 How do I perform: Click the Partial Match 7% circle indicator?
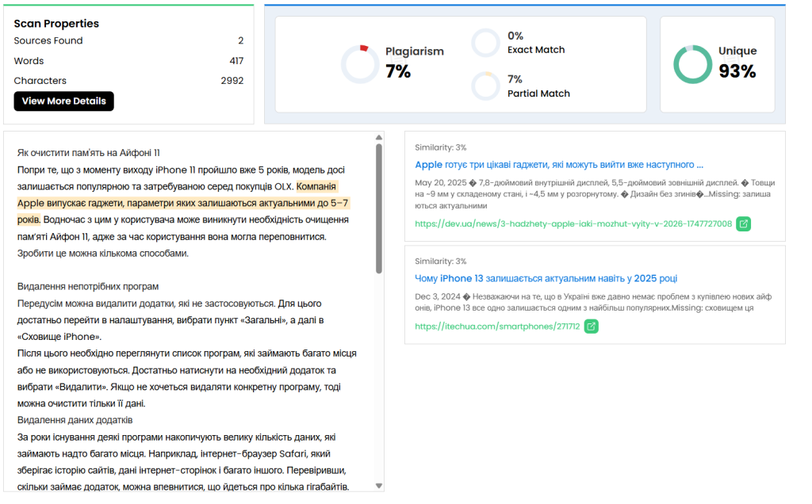click(485, 86)
